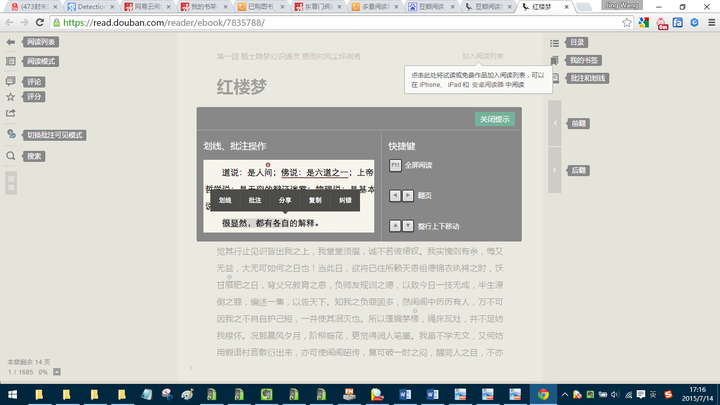
Task: Click the browser address bar URL
Action: [x=163, y=22]
